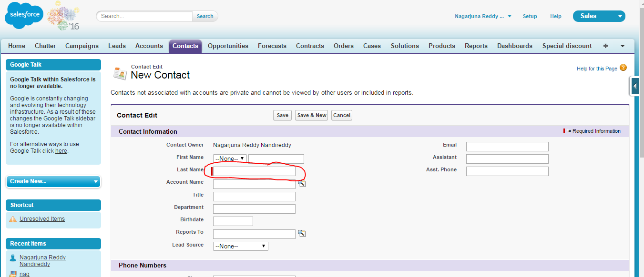Cancel the contact edit
Screen dimensions: 644x277
pyautogui.click(x=341, y=115)
